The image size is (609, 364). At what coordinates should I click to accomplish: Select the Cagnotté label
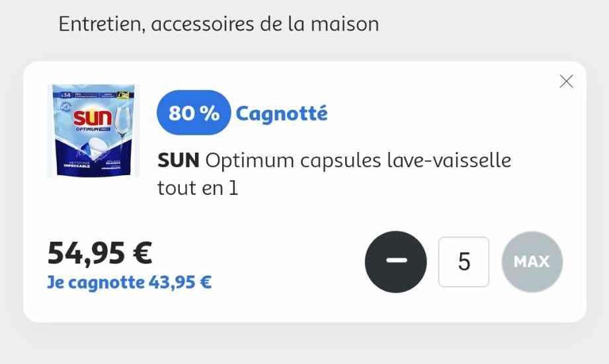point(282,114)
